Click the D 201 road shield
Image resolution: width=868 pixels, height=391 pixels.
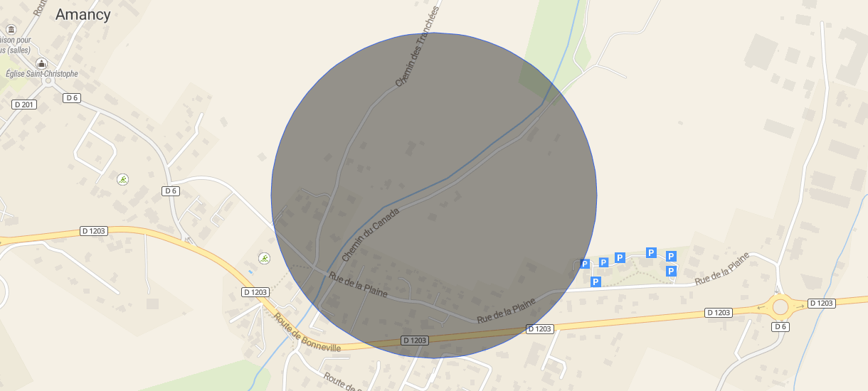(x=24, y=105)
